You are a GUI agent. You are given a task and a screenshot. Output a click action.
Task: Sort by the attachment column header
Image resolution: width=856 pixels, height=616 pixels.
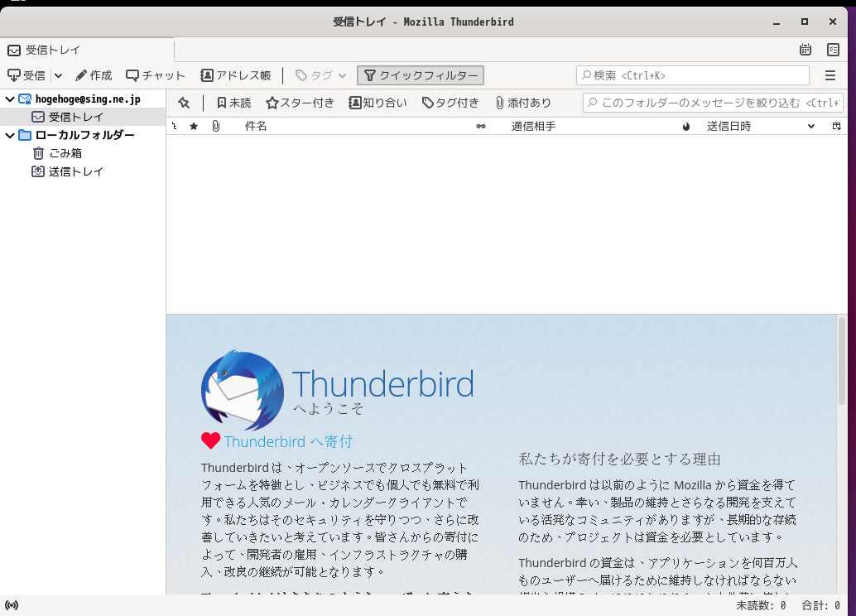[216, 126]
